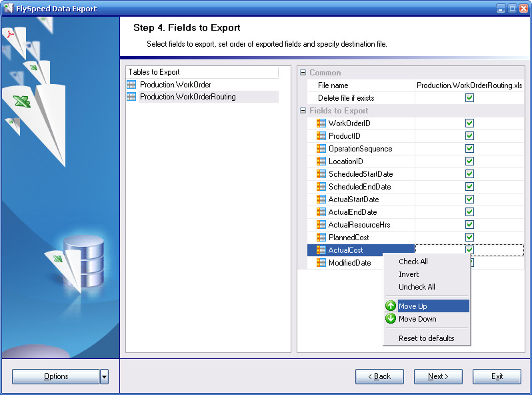Select the ModifiedDate field name
The height and width of the screenshot is (395, 532).
click(350, 262)
